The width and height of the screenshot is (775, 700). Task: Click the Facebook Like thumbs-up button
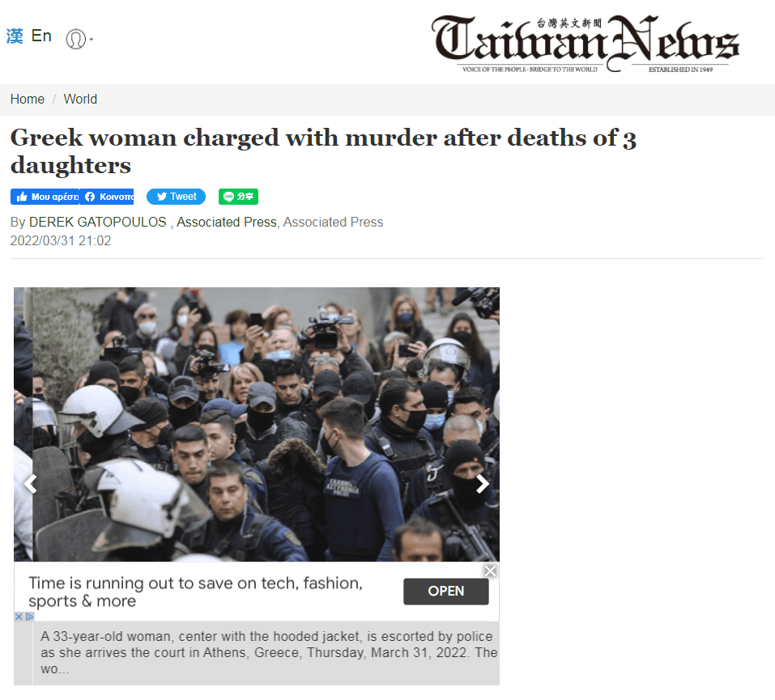pyautogui.click(x=45, y=197)
